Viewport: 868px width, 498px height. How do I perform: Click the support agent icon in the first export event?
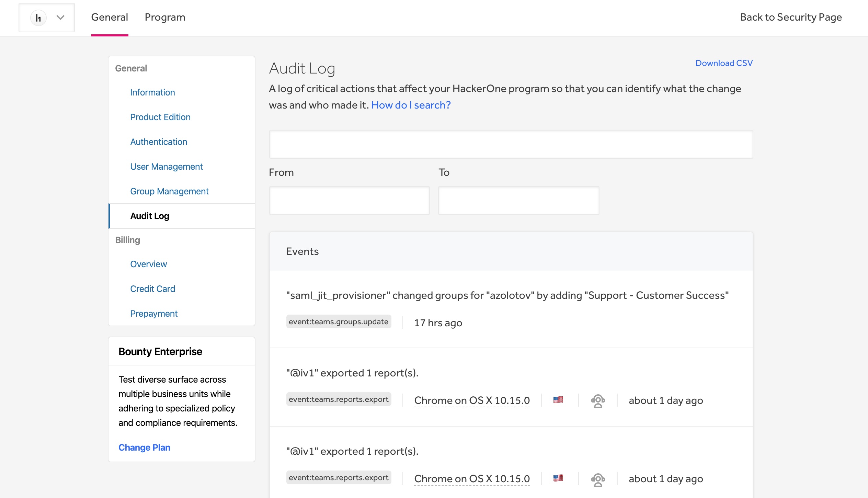coord(598,400)
